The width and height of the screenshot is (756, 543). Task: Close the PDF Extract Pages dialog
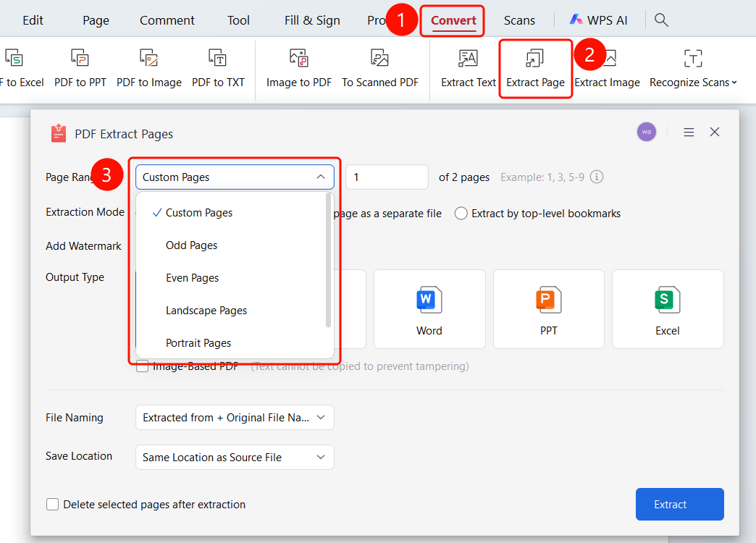pyautogui.click(x=715, y=132)
